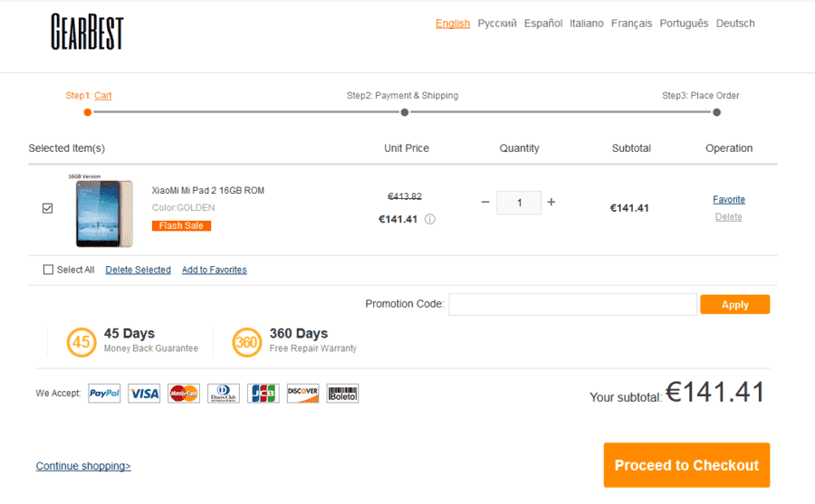Click Delete Selected link
The height and width of the screenshot is (504, 815).
tap(139, 270)
